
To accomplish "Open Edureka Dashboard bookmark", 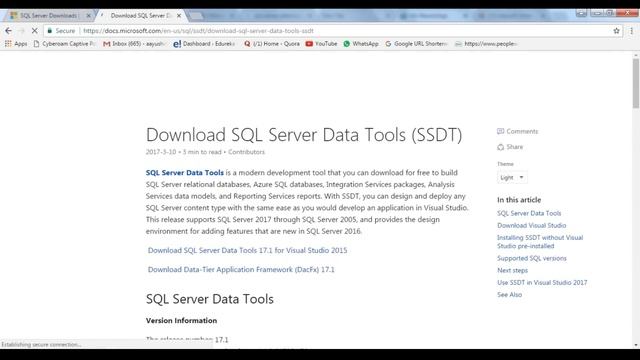I will coord(204,44).
